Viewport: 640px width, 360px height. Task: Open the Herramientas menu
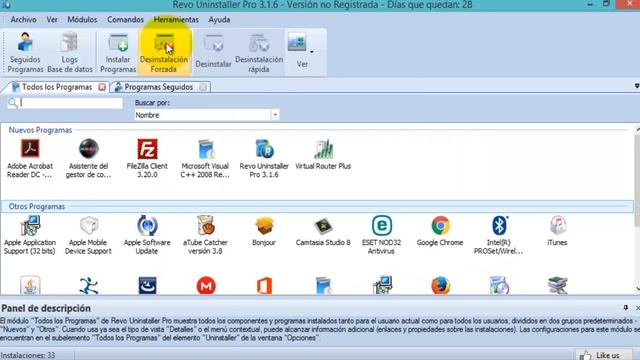[176, 20]
